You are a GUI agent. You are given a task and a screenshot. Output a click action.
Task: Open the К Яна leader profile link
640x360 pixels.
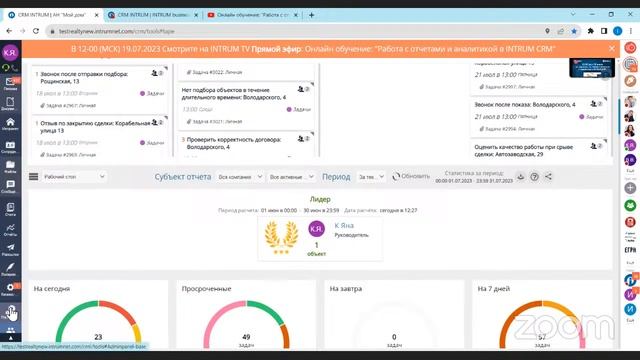pos(344,225)
